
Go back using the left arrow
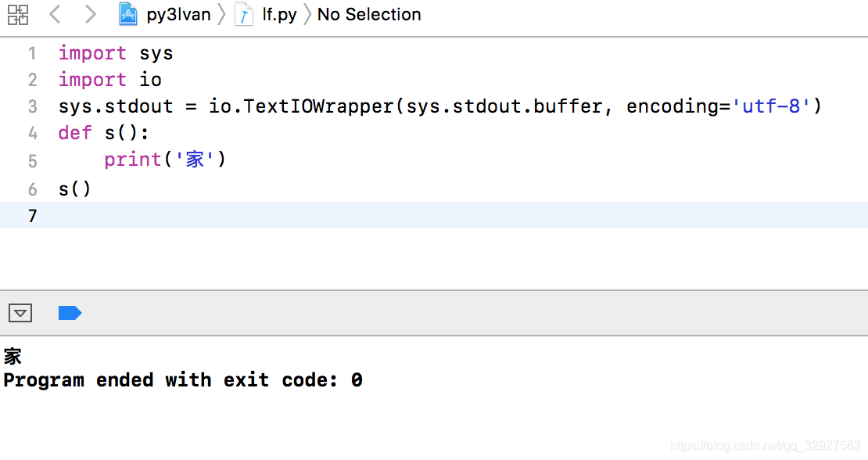pos(55,14)
